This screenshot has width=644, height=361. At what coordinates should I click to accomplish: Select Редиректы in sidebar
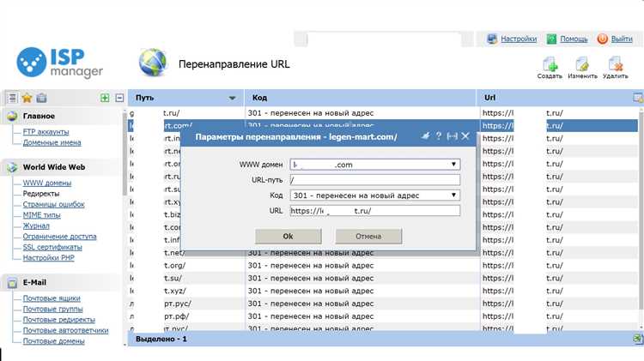[41, 193]
